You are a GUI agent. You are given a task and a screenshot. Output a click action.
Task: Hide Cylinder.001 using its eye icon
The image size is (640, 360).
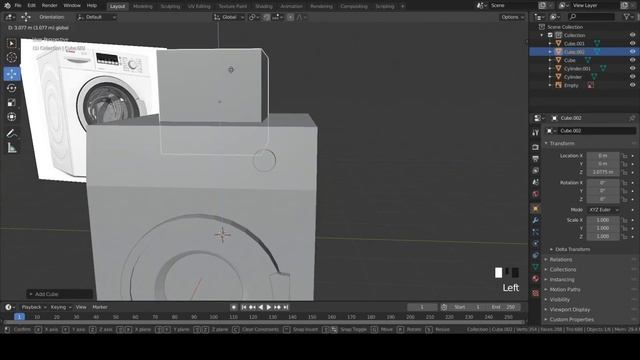632,69
